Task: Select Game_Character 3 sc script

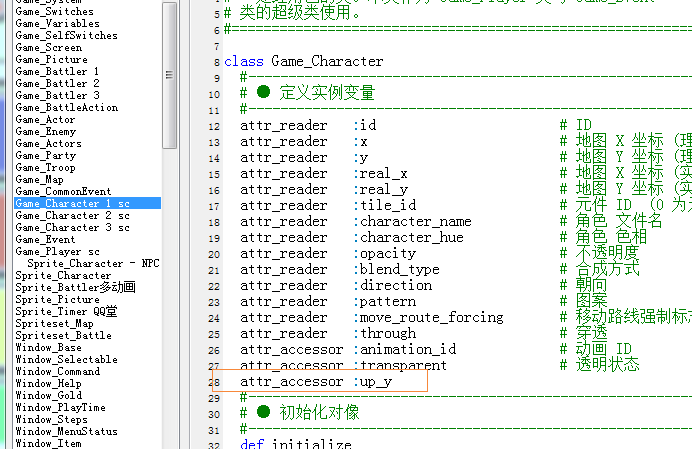Action: [x=72, y=227]
